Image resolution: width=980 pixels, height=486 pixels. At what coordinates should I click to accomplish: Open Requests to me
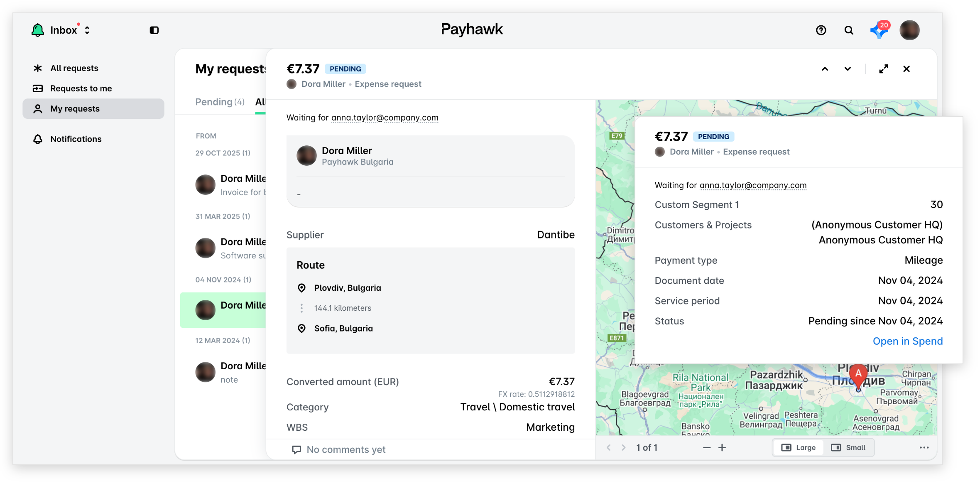coord(93,88)
